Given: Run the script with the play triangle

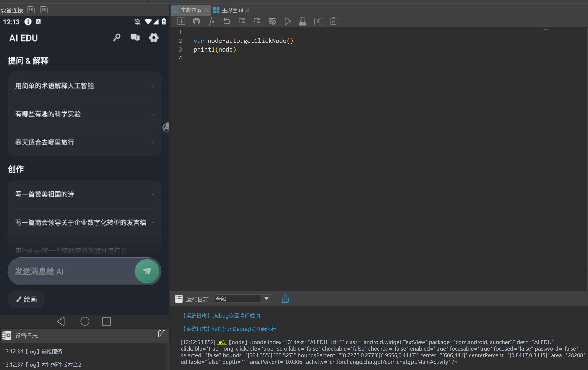Looking at the screenshot, I should point(288,21).
